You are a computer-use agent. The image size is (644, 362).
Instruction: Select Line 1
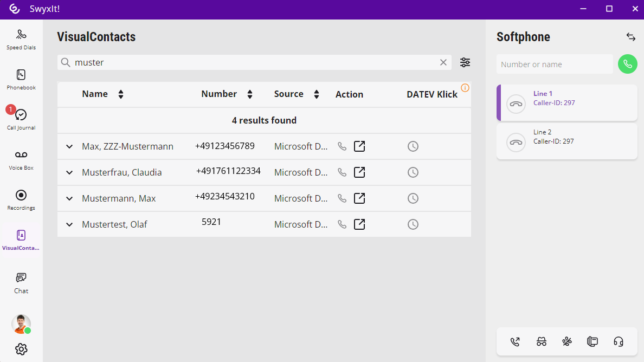567,102
